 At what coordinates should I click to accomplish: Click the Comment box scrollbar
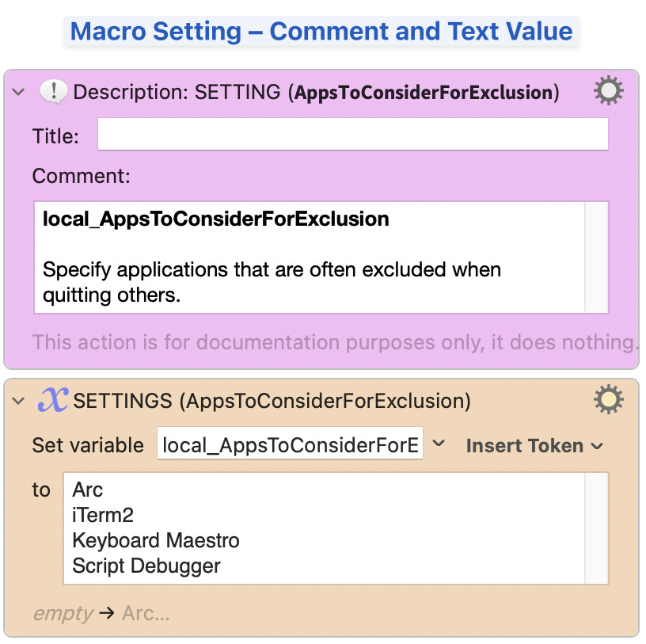(596, 257)
